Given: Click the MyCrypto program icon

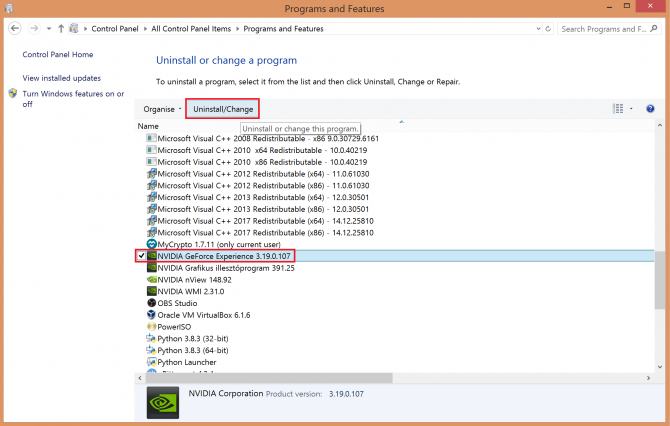Looking at the screenshot, I should coord(151,244).
